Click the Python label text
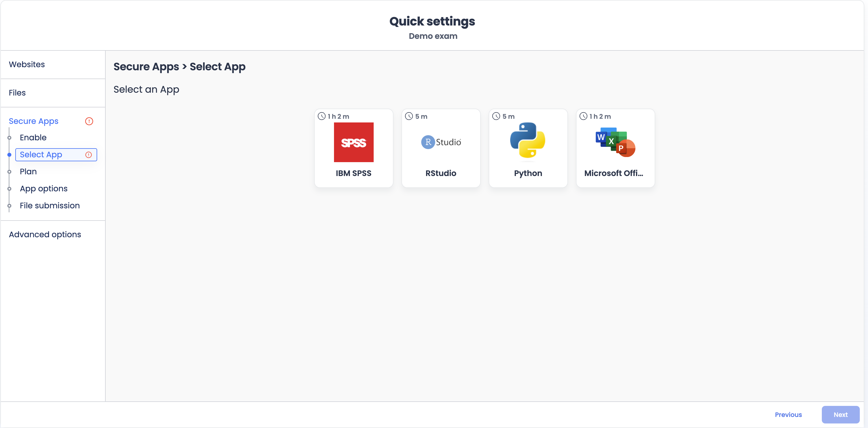Image resolution: width=868 pixels, height=428 pixels. tap(528, 173)
